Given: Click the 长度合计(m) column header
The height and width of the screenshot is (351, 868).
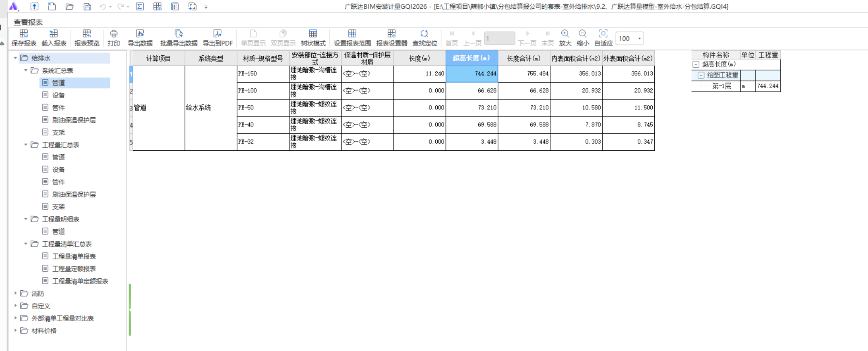Looking at the screenshot, I should point(524,58).
